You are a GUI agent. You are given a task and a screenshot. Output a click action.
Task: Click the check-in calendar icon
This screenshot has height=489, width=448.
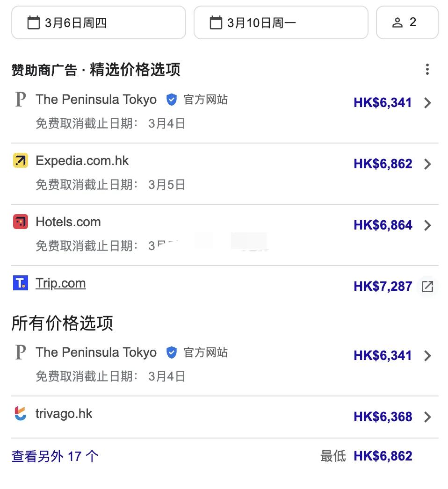(34, 23)
